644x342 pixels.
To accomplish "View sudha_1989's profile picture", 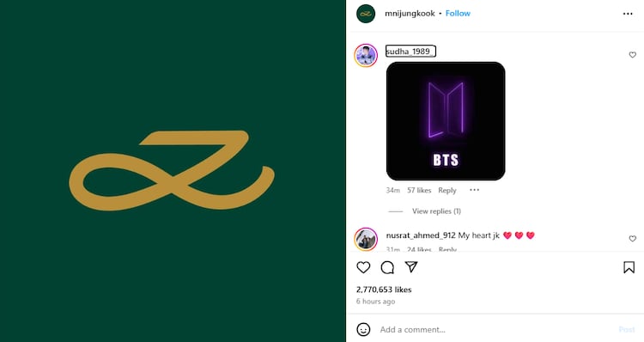I will 366,55.
